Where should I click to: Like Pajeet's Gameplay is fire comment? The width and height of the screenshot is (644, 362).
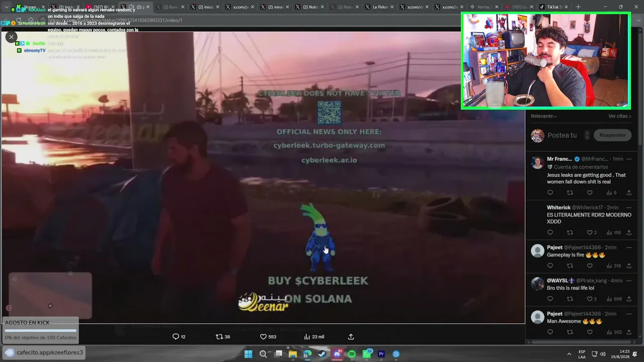click(x=590, y=265)
